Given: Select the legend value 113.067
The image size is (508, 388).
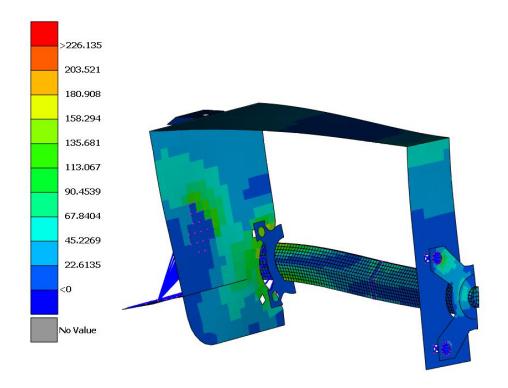Looking at the screenshot, I should 82,167.
